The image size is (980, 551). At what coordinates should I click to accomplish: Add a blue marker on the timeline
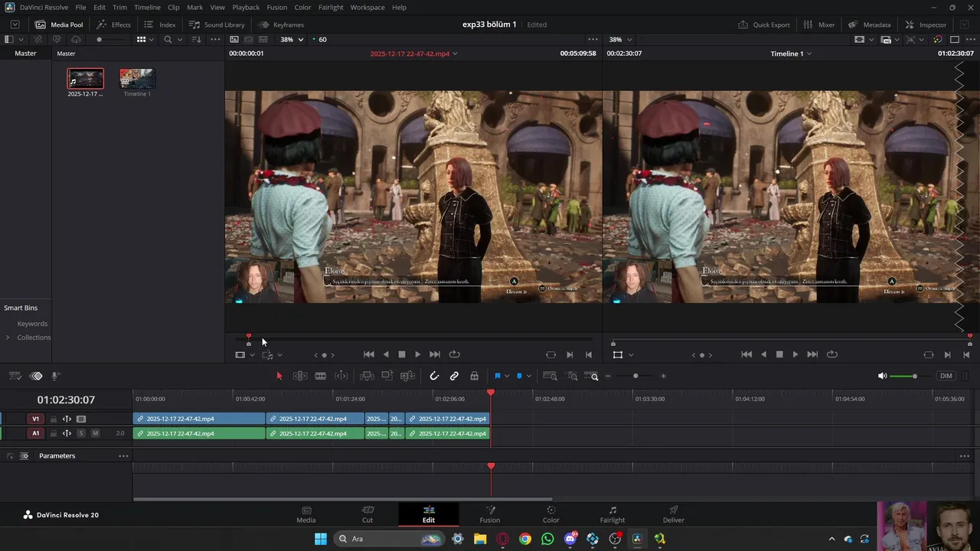click(x=520, y=376)
